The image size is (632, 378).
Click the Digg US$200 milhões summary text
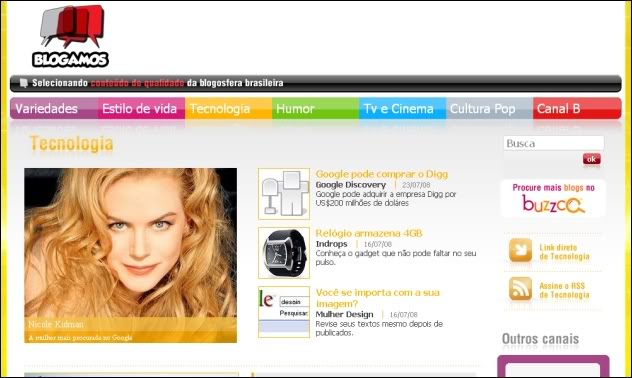[386, 199]
